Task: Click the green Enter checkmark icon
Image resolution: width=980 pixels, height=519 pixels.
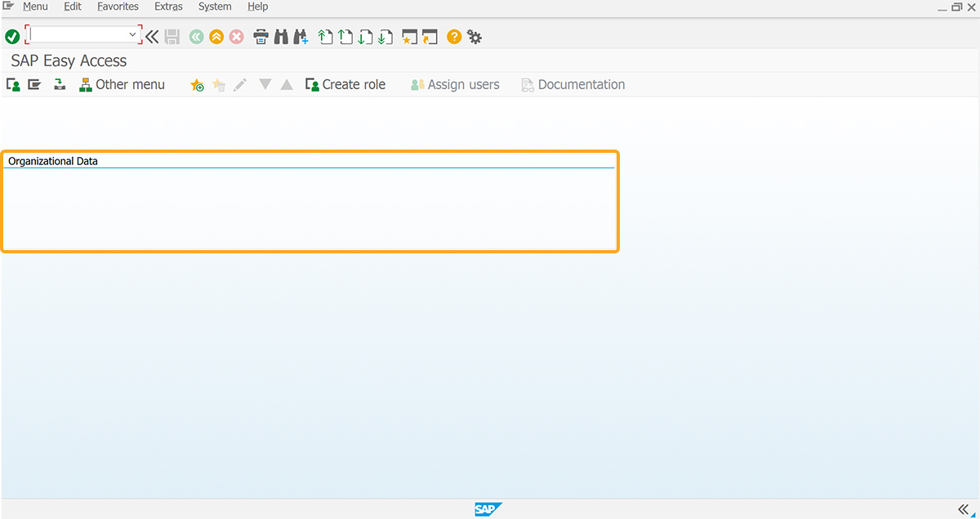Action: tap(12, 37)
